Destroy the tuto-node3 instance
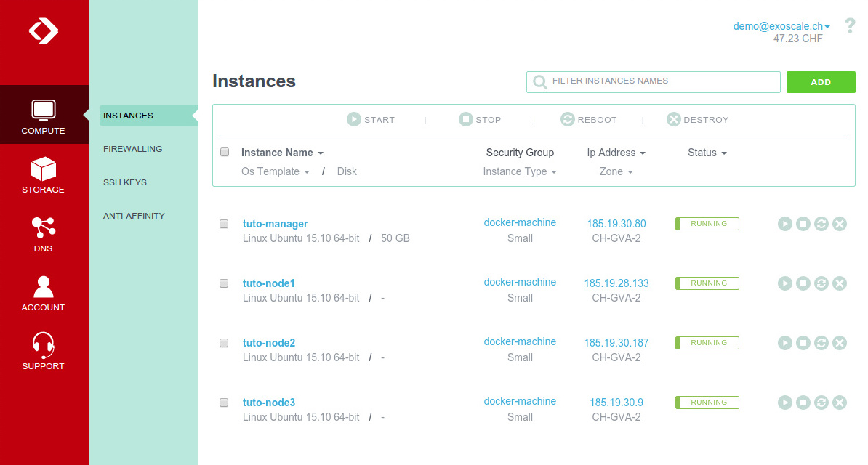868x465 pixels. click(x=840, y=402)
